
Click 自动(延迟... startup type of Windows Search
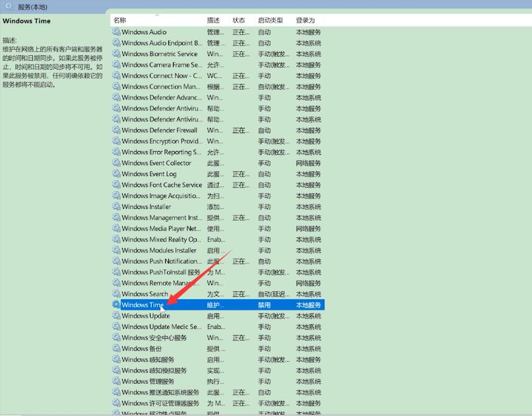click(x=274, y=294)
